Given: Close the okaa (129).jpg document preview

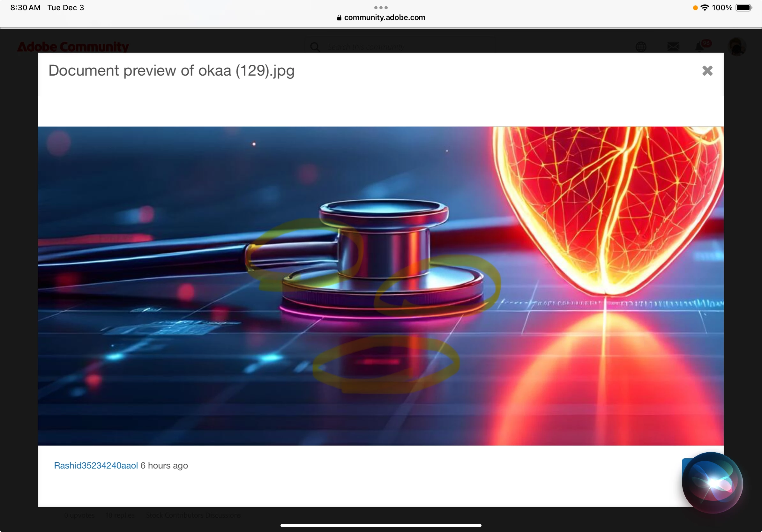Looking at the screenshot, I should (x=707, y=70).
